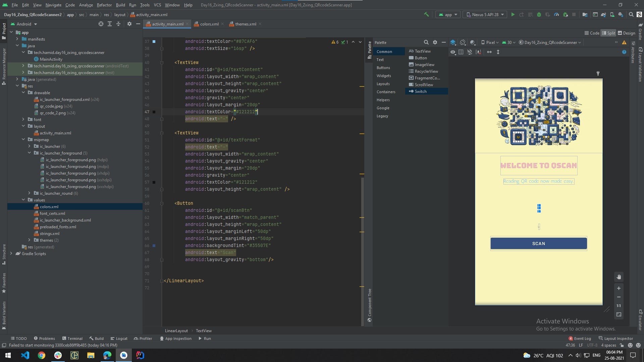Click the SCAN button in the layout preview
644x362 pixels.
538,244
